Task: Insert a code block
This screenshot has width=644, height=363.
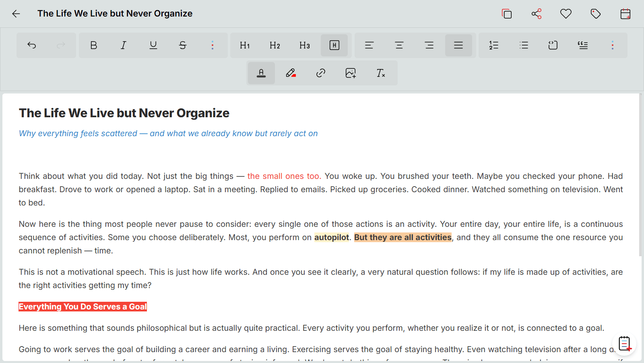Action: coord(553,45)
